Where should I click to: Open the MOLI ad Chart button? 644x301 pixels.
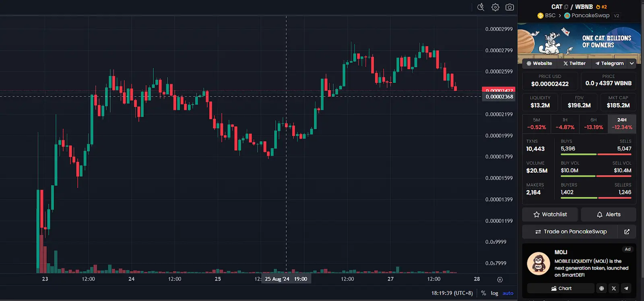(561, 289)
